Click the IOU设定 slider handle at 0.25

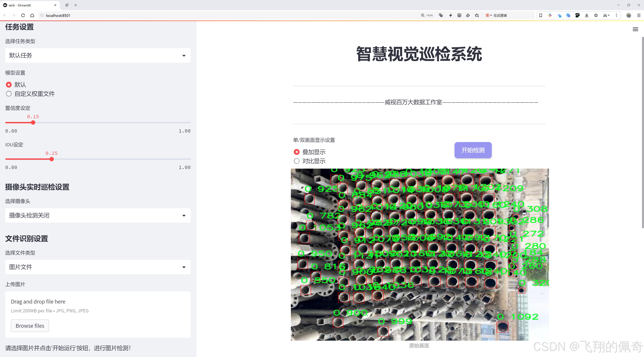51,159
